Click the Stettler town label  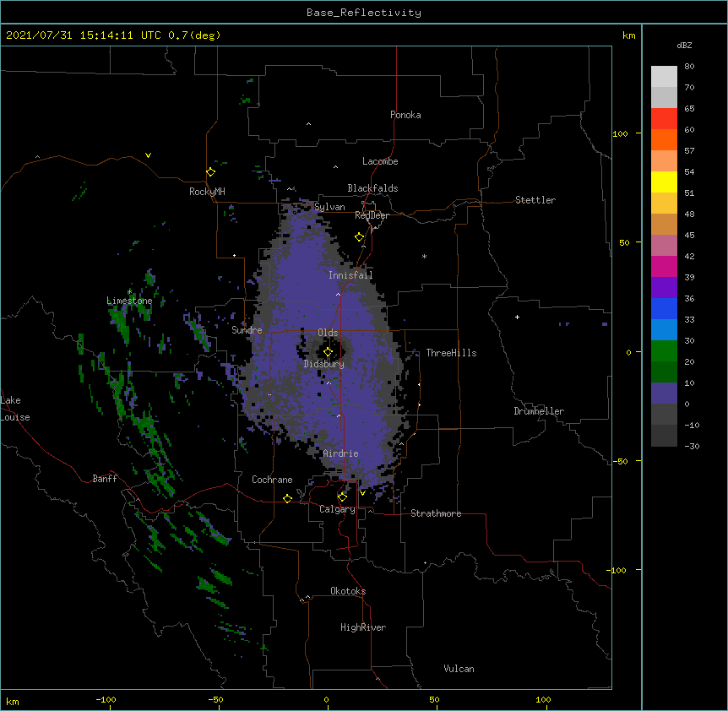coord(535,200)
